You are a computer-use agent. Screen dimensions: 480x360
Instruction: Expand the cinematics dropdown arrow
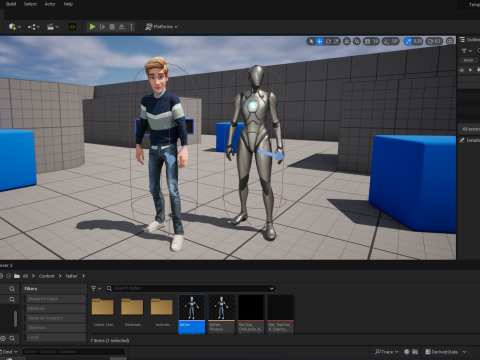[x=57, y=27]
